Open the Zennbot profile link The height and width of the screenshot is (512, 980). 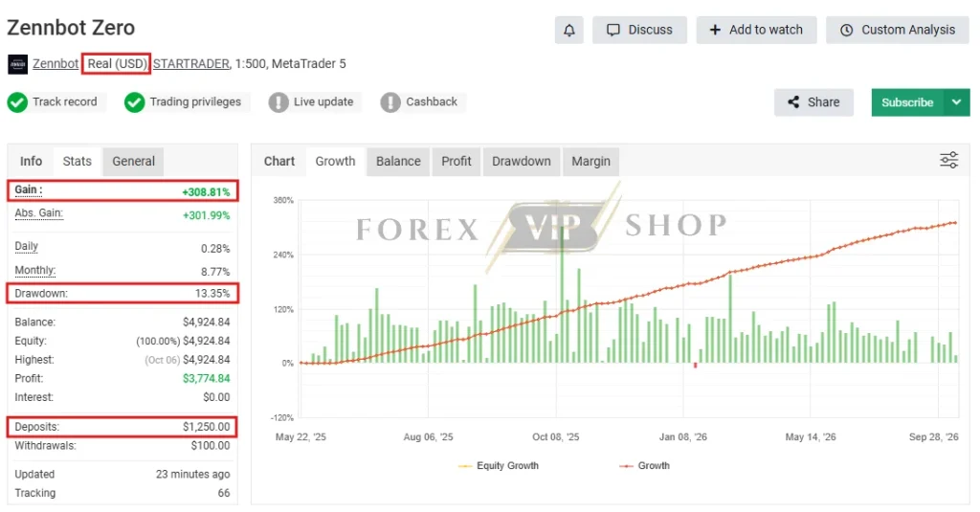coord(56,64)
